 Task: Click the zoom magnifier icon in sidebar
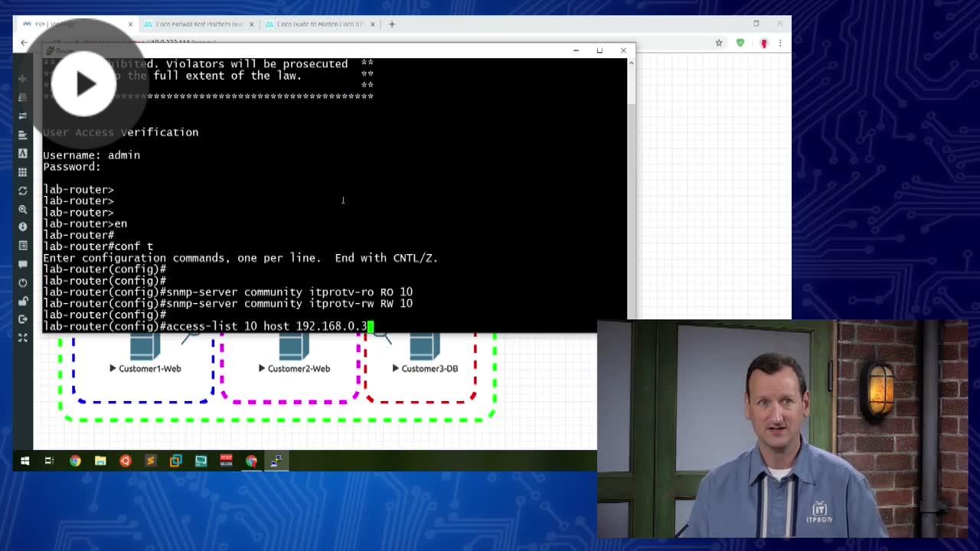click(x=22, y=209)
